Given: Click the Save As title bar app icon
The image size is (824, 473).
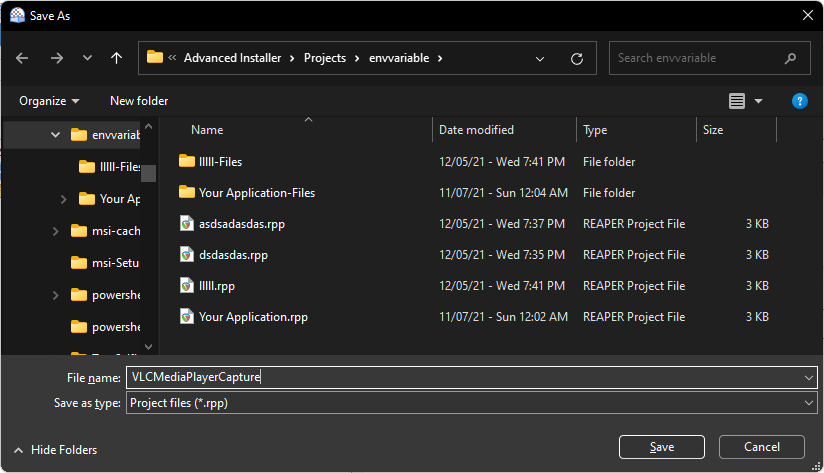Looking at the screenshot, I should coord(17,15).
